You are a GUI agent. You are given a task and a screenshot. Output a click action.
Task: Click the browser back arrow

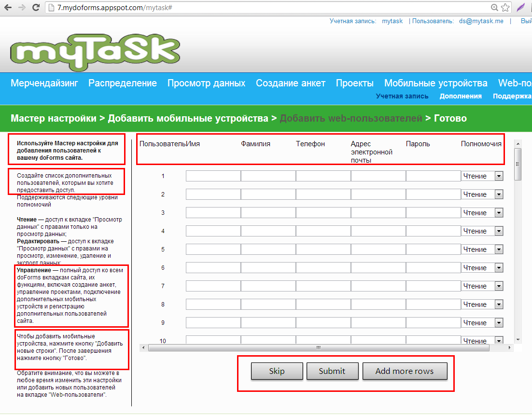(8, 8)
